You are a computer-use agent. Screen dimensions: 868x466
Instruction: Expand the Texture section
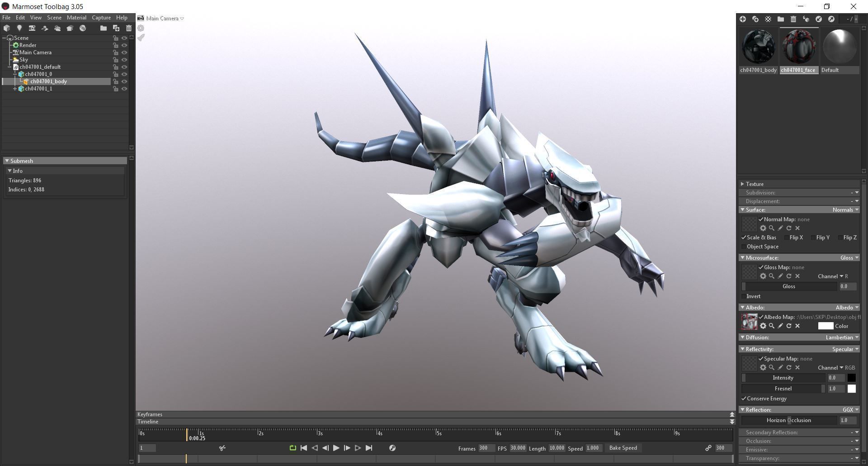point(742,184)
